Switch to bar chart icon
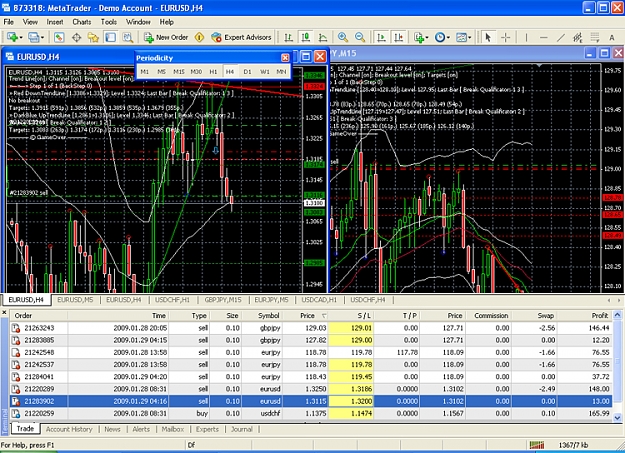Viewport: 625px width, 453px height. 288,37
